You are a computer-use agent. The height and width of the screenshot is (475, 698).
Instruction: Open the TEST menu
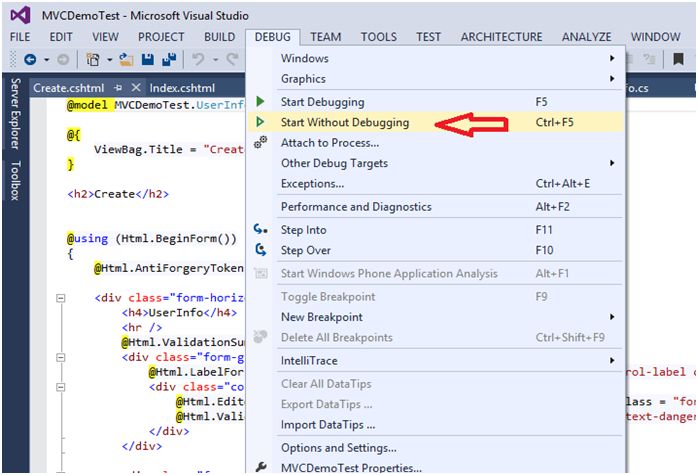[x=428, y=37]
